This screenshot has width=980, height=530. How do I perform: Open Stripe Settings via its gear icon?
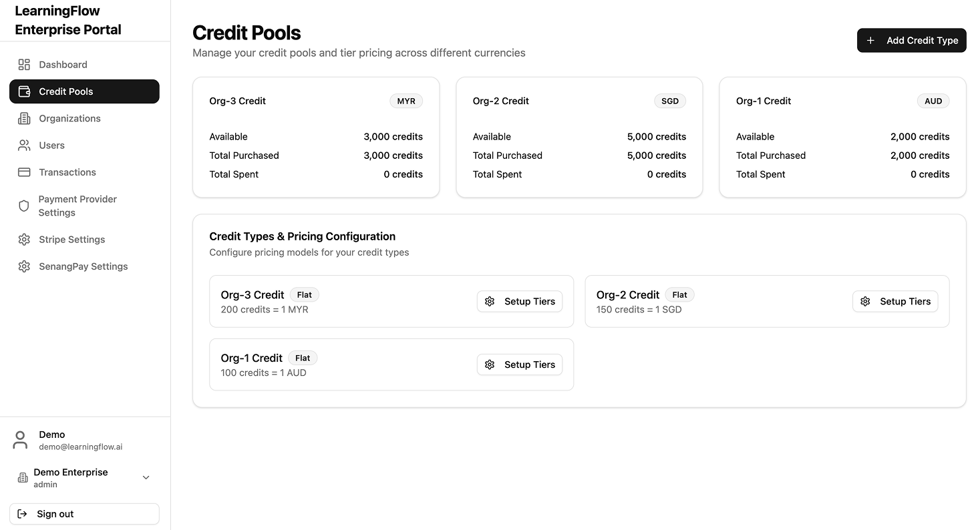click(24, 239)
